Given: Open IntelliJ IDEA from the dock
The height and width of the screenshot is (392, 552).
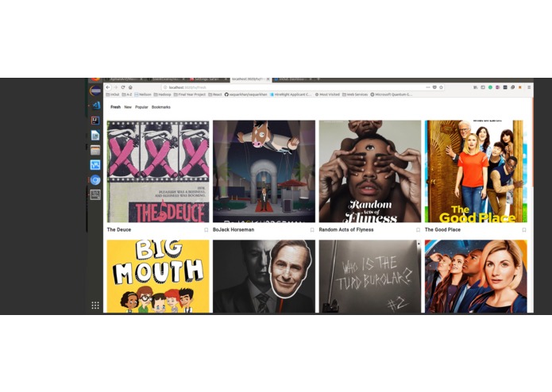Looking at the screenshot, I should point(95,121).
